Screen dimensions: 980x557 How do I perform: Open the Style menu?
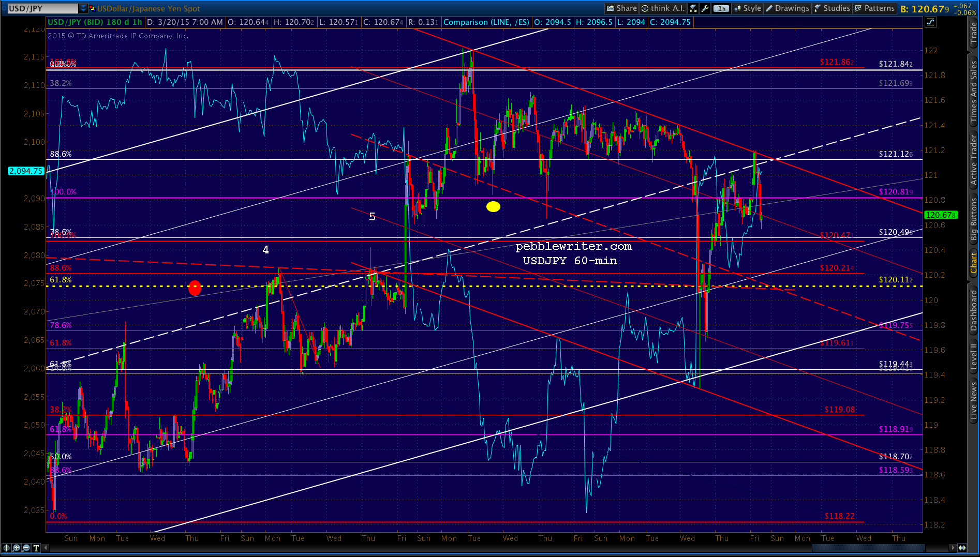point(747,8)
